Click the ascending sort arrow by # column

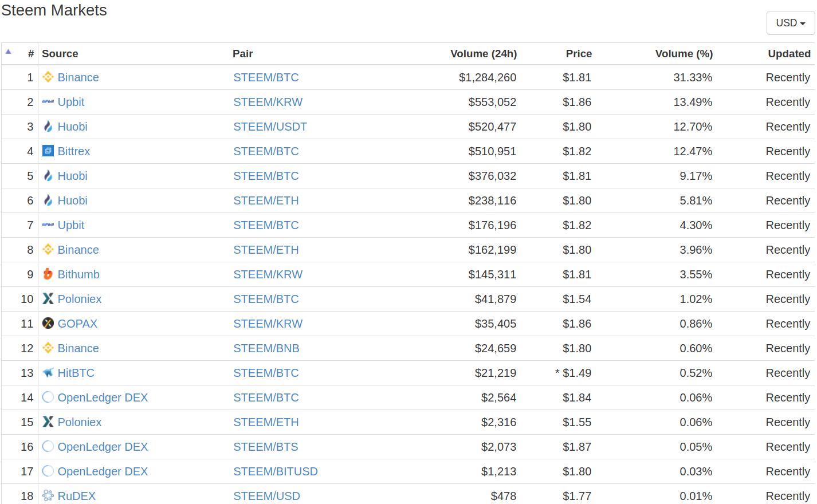[9, 52]
